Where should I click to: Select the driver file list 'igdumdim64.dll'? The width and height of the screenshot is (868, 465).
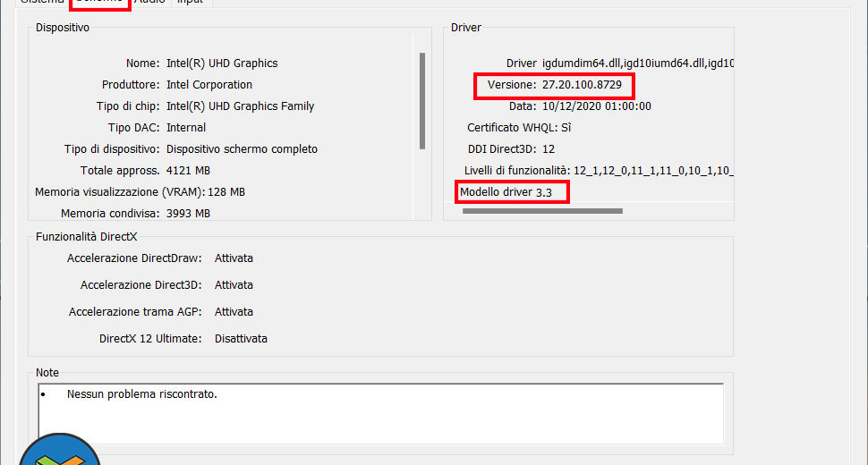coord(638,63)
